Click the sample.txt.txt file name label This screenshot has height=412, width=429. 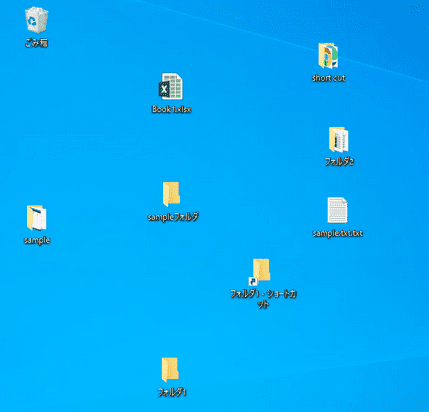click(338, 233)
